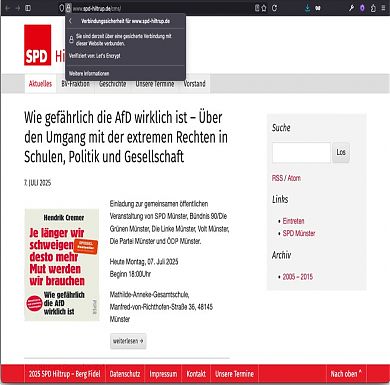Image resolution: width=390 pixels, height=385 pixels.
Task: Click the Los search button
Action: pos(341,152)
